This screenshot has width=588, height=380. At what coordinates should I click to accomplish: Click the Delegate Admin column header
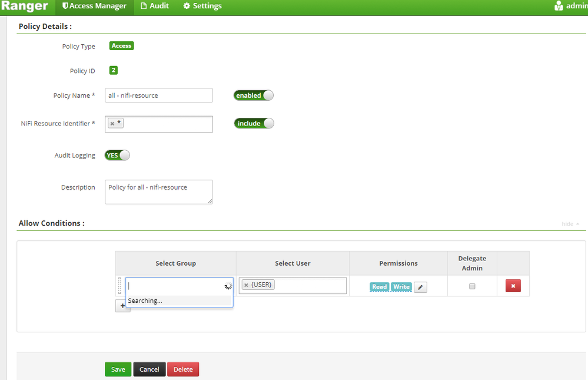tap(472, 263)
